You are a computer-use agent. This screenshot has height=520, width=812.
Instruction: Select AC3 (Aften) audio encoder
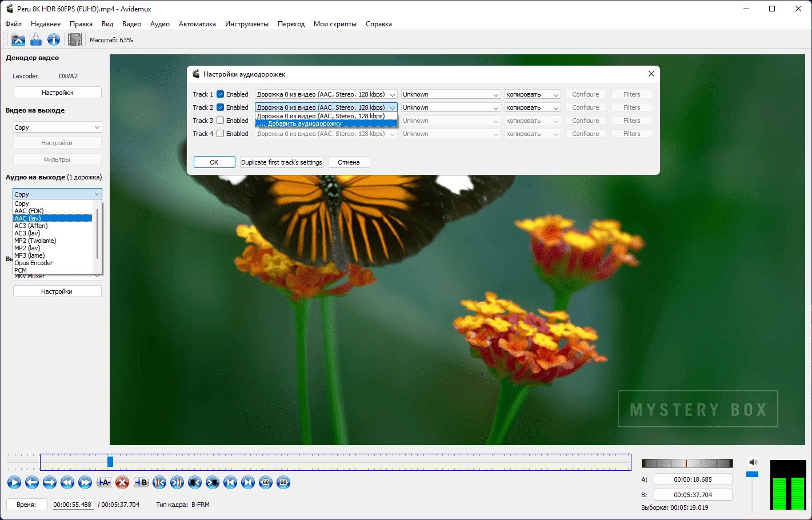pyautogui.click(x=53, y=226)
